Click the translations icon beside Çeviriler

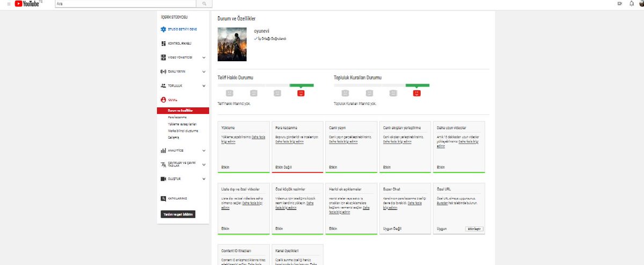164,164
